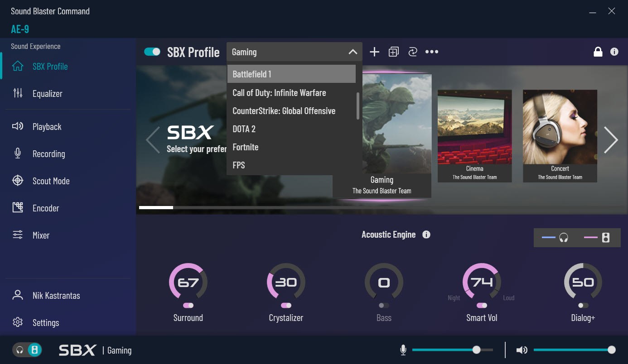628x364 pixels.
Task: Click the Smart Vol dial showing 74
Action: point(482,283)
